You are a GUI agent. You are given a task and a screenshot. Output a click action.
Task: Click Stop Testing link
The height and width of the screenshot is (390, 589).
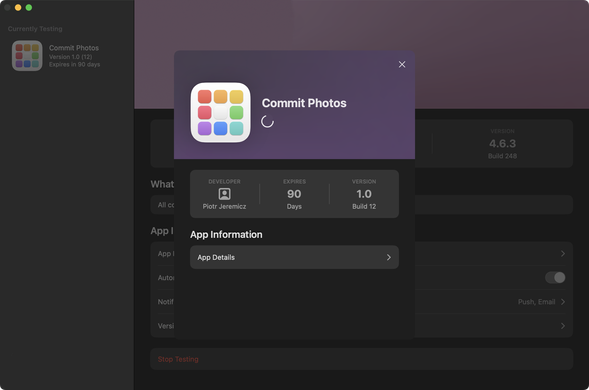pyautogui.click(x=178, y=359)
